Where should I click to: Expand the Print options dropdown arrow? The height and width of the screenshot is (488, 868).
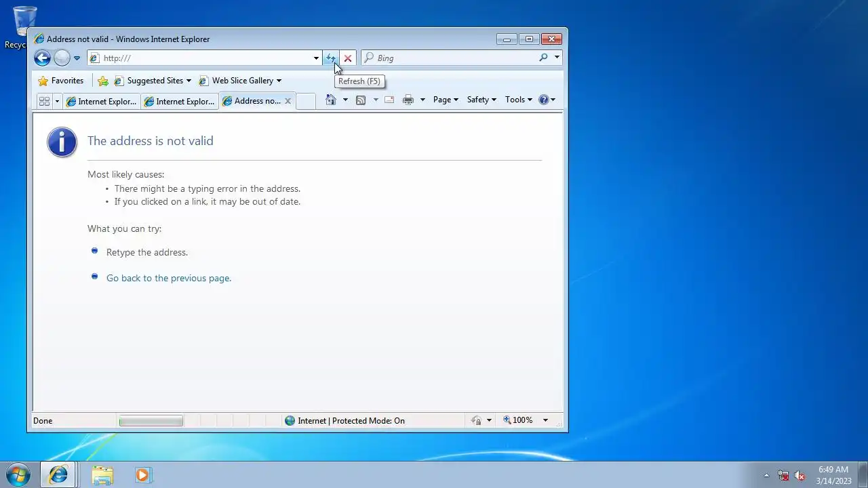click(422, 100)
